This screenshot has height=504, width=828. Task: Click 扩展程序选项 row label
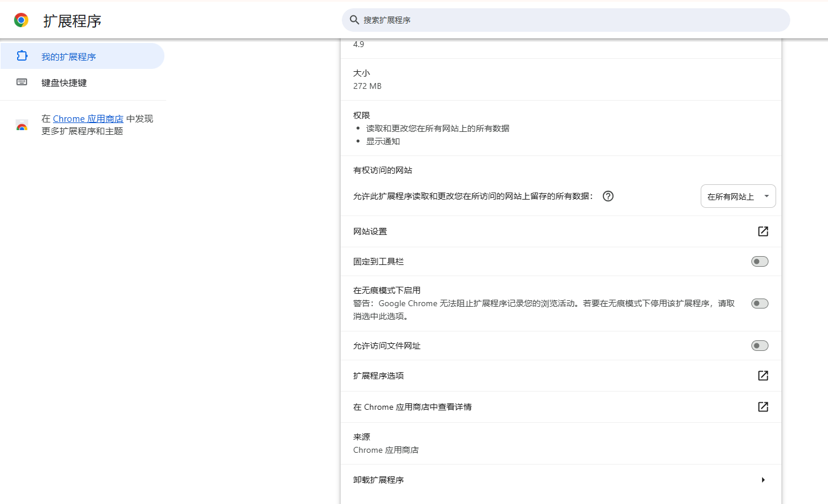[378, 376]
